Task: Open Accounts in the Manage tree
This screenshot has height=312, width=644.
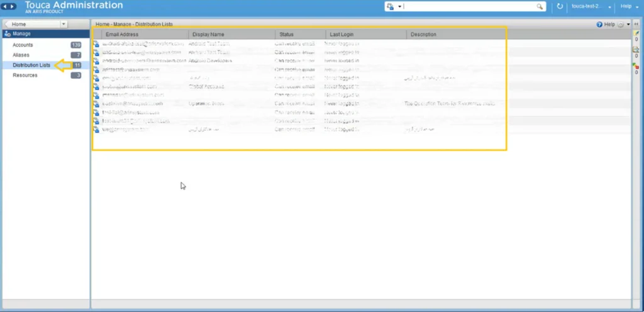Action: [x=23, y=45]
